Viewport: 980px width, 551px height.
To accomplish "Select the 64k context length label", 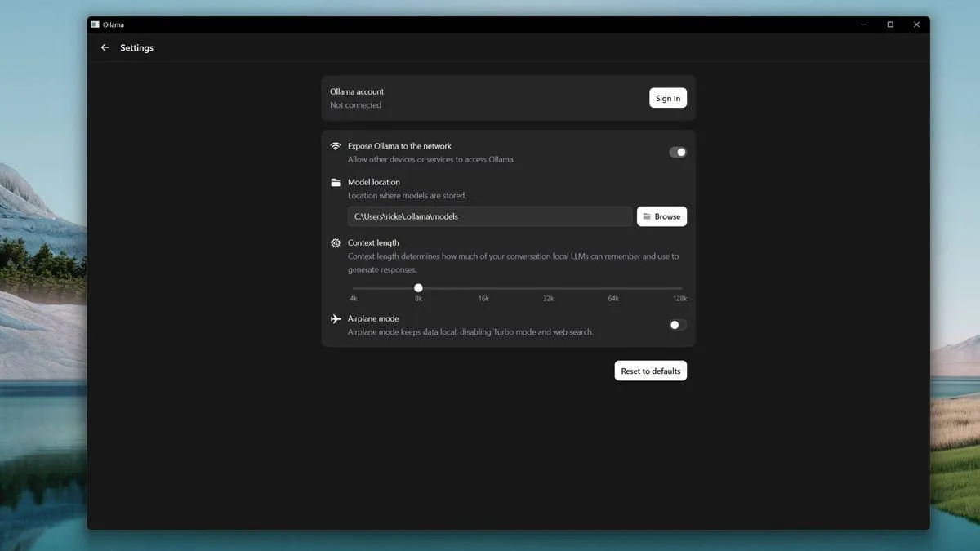I will point(613,299).
